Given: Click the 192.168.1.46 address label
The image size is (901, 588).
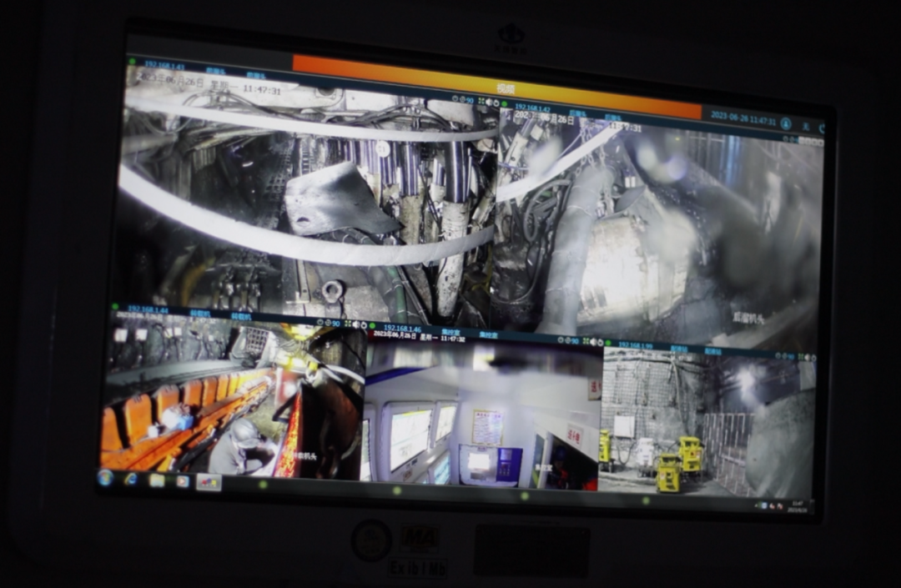Looking at the screenshot, I should 403,329.
